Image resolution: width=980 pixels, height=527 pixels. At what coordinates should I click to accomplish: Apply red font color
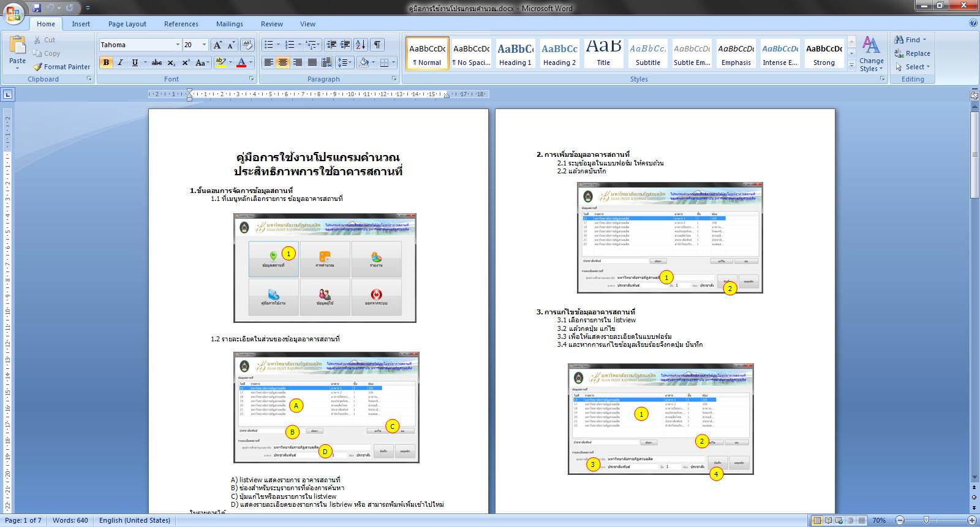(x=241, y=63)
